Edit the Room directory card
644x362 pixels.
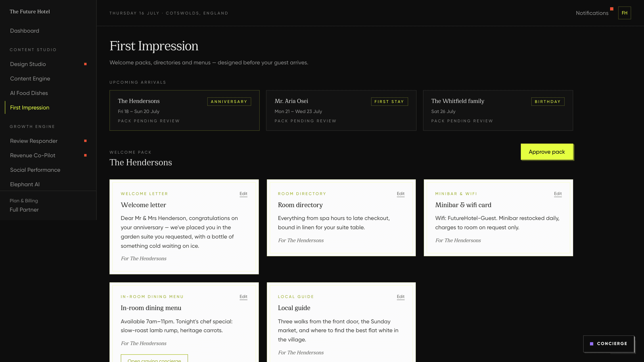(x=400, y=194)
